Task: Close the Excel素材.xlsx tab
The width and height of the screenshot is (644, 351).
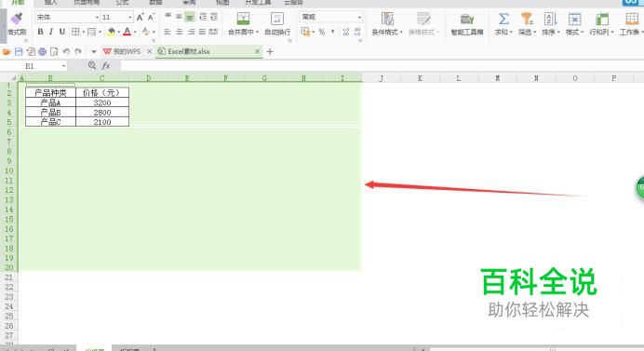Action: pyautogui.click(x=257, y=52)
